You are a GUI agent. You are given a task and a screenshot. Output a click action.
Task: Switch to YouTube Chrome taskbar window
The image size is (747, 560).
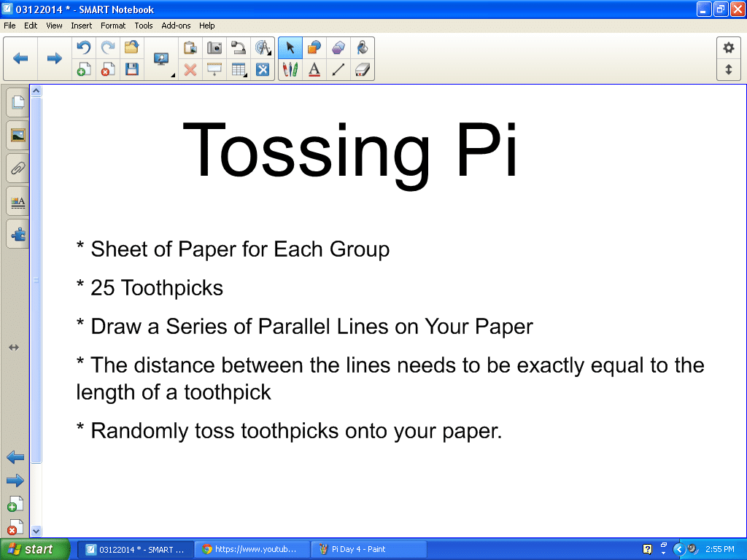click(252, 549)
